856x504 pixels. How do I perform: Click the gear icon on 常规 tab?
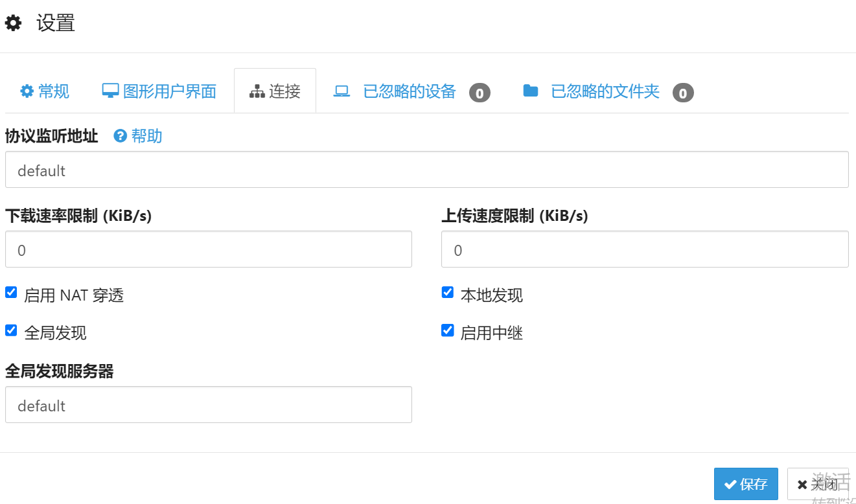(x=27, y=91)
